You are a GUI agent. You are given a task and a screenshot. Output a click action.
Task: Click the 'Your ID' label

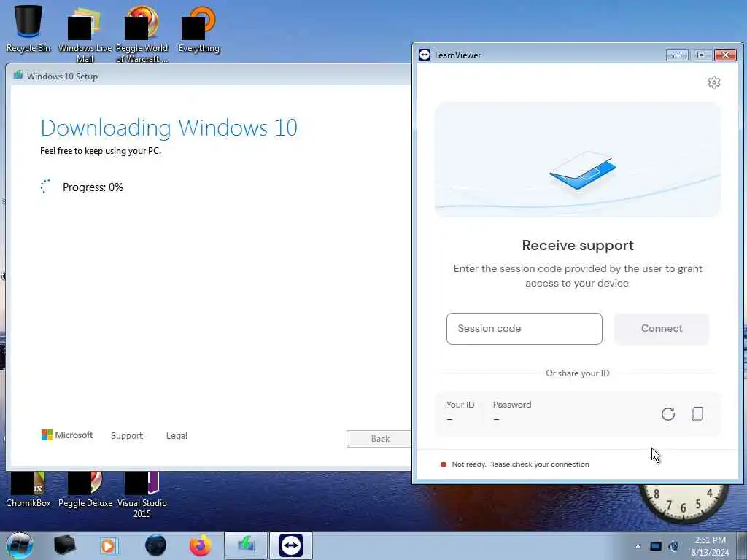pos(460,405)
